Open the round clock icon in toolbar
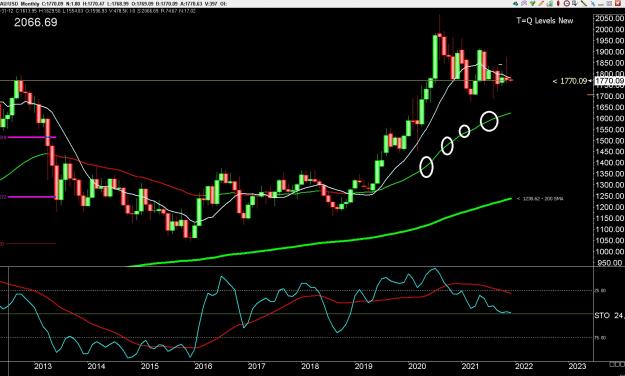The image size is (625, 376). 567,4
